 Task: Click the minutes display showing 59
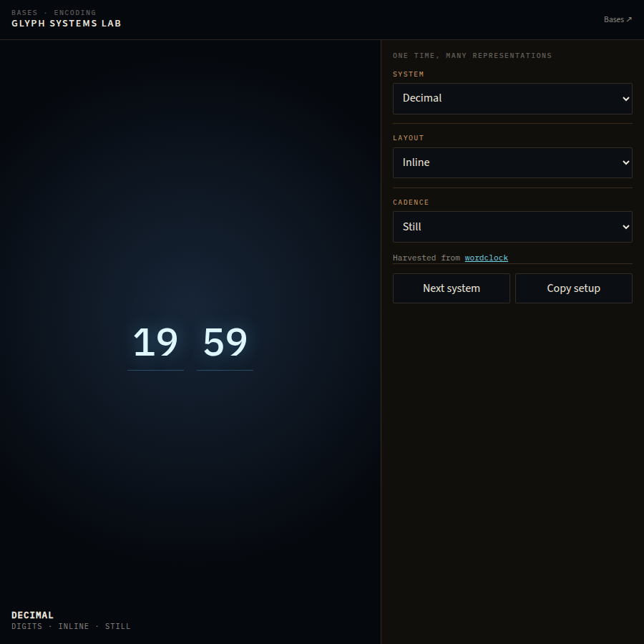tap(225, 342)
